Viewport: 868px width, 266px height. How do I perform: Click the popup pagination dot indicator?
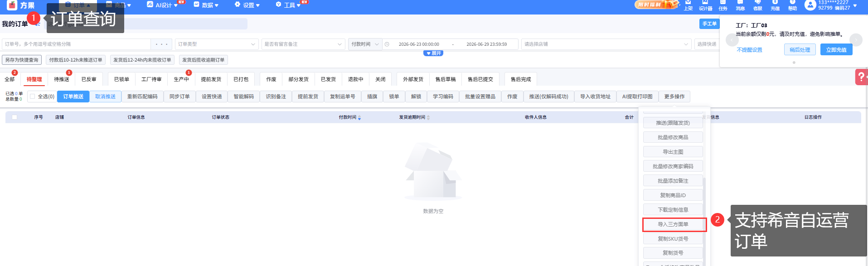pyautogui.click(x=794, y=63)
